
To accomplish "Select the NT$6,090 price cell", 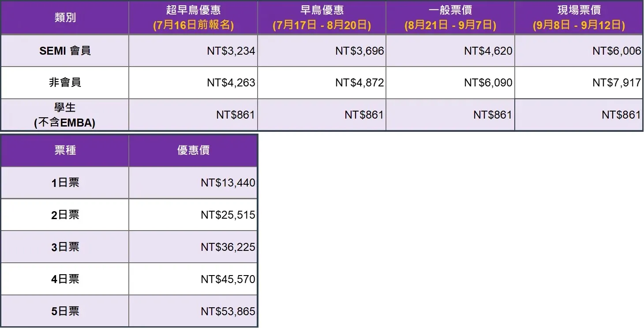I will pos(450,82).
